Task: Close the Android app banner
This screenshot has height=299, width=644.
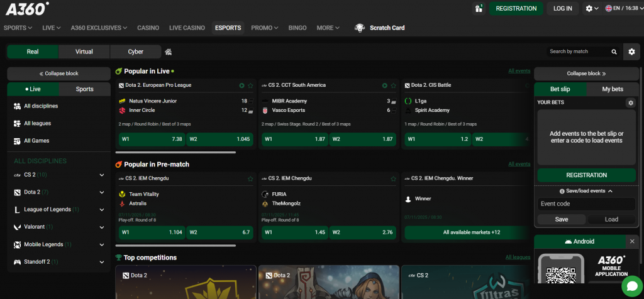Action: (x=632, y=242)
